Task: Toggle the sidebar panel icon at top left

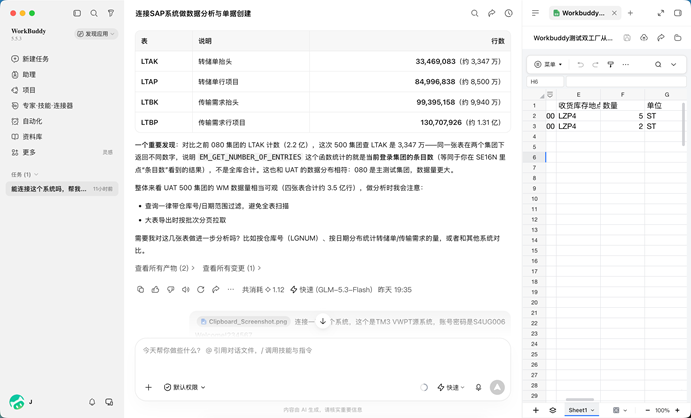Action: click(77, 13)
